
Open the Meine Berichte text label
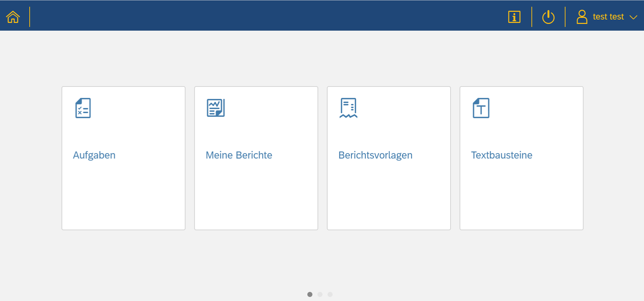click(239, 155)
